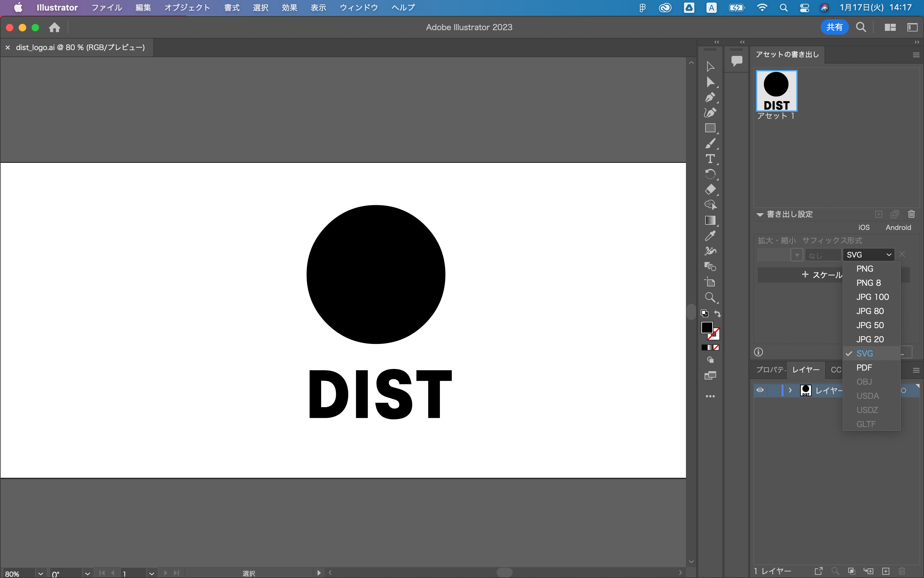This screenshot has width=924, height=578.
Task: Toggle the layer lock column
Action: [x=773, y=390]
